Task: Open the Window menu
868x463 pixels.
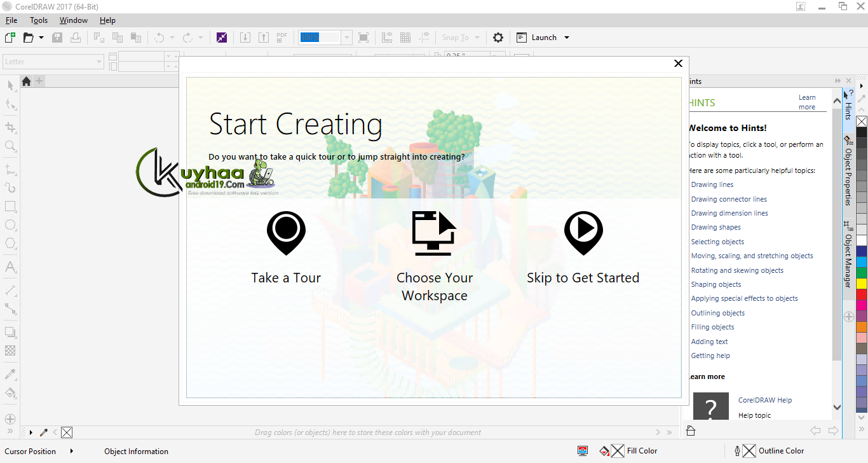Action: click(x=74, y=20)
